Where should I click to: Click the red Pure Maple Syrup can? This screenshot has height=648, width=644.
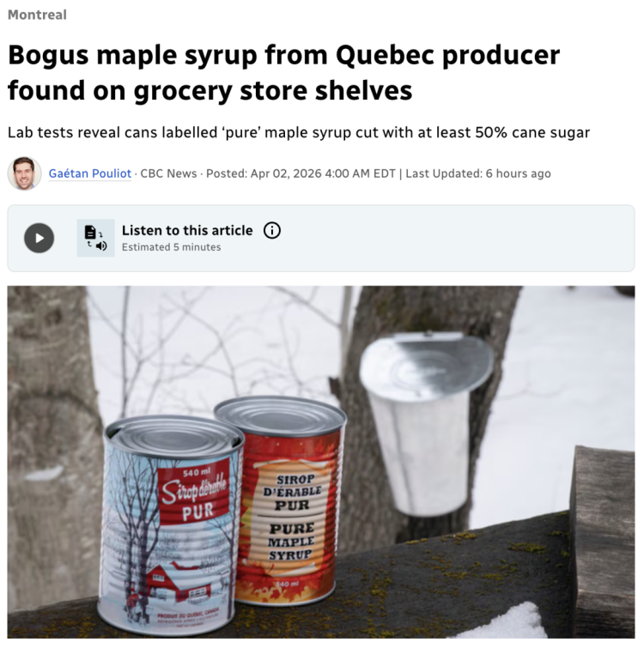pos(289,500)
